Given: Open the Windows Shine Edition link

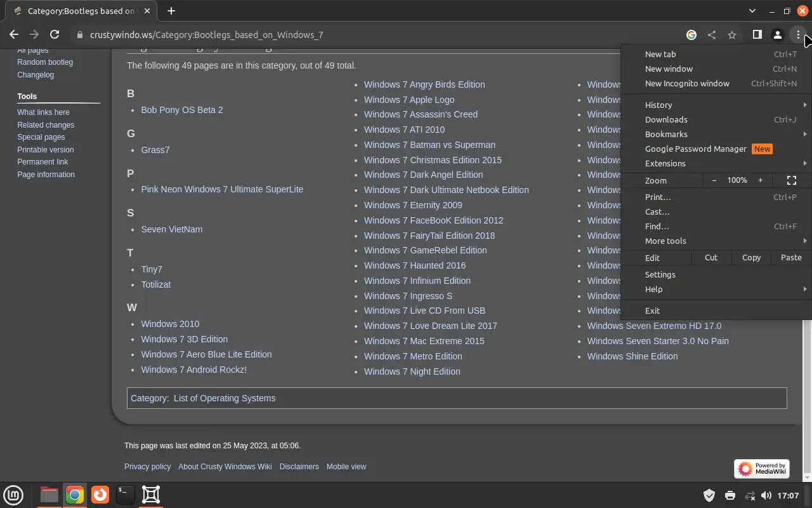Looking at the screenshot, I should (632, 356).
